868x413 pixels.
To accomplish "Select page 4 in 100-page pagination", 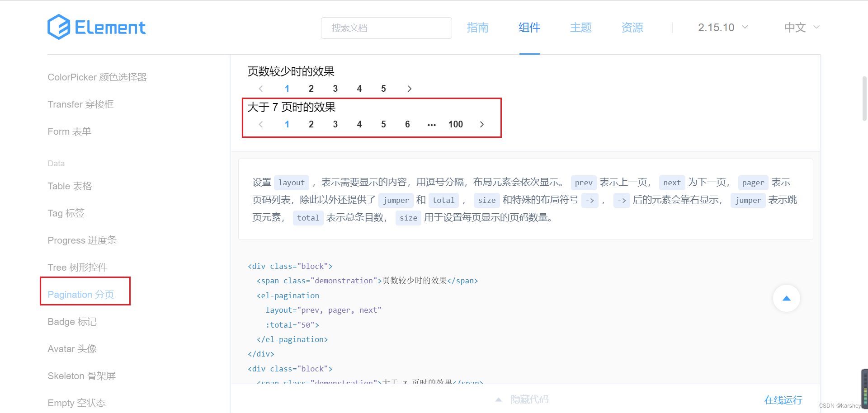I will [359, 124].
